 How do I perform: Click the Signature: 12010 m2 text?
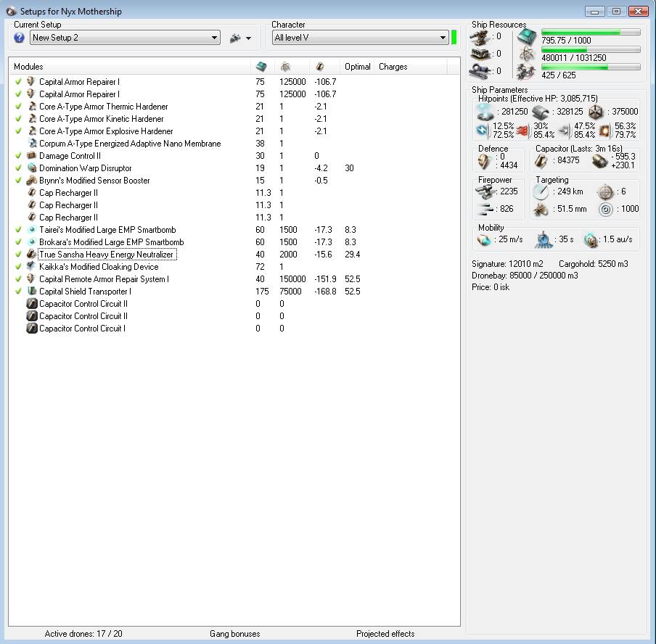coord(507,264)
